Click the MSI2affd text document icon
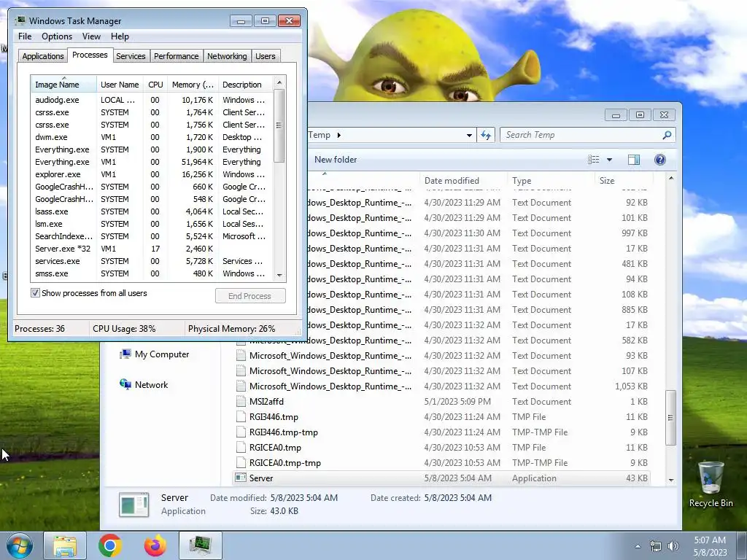Screen dimensions: 747x560 coord(241,402)
